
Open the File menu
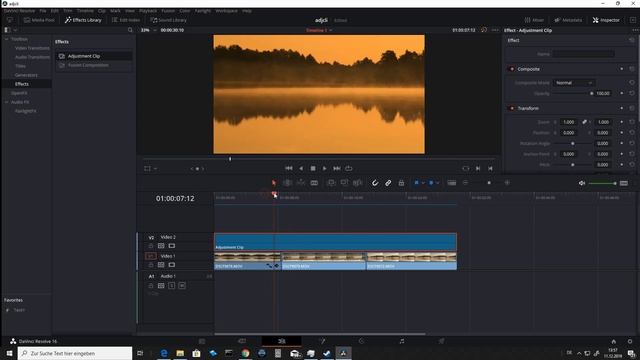pos(43,11)
